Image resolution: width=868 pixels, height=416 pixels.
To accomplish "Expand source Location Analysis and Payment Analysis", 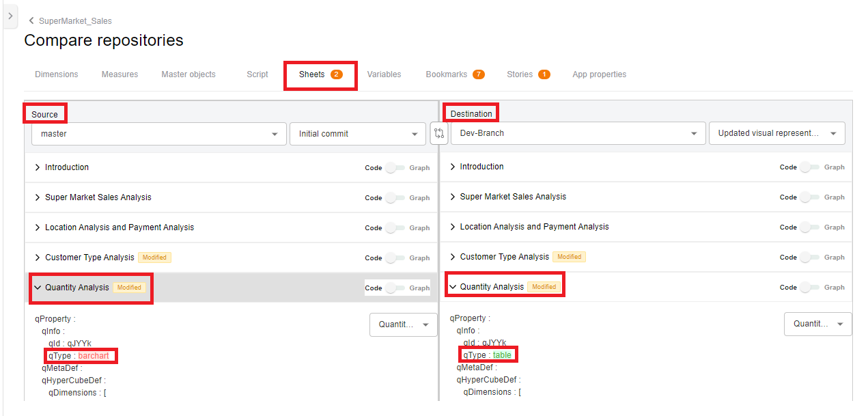I will pyautogui.click(x=38, y=227).
